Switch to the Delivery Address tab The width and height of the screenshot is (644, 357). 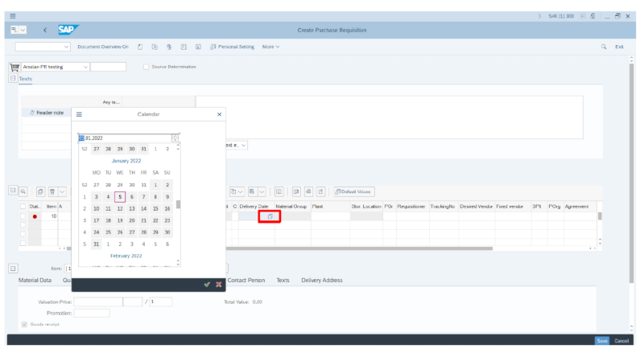click(x=321, y=280)
